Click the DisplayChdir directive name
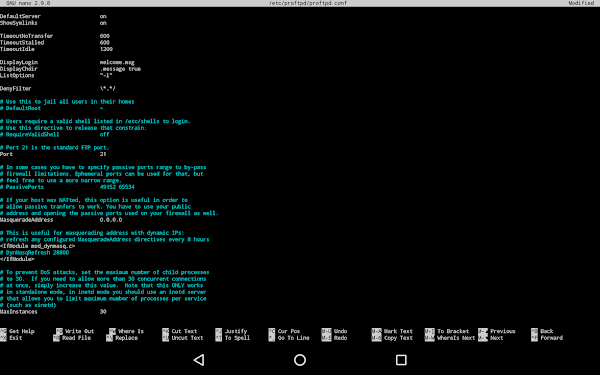600x375 pixels. point(19,69)
